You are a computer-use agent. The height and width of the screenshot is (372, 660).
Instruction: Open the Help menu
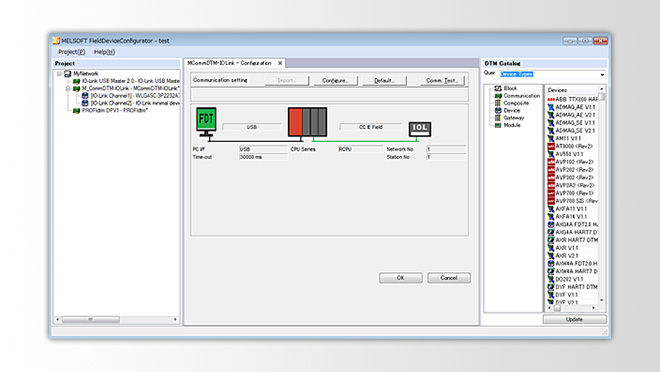click(104, 52)
